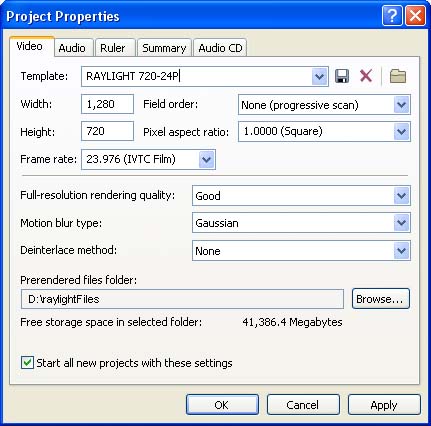This screenshot has height=426, width=431.
Task: Expand the Motion blur type dropdown
Action: point(401,223)
